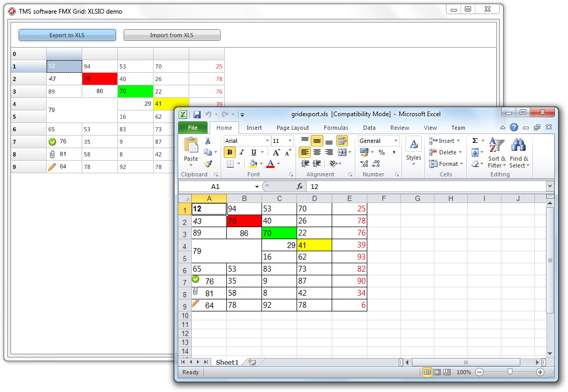Open the Format dropdown in Cells group
The height and width of the screenshot is (392, 568).
pos(446,164)
